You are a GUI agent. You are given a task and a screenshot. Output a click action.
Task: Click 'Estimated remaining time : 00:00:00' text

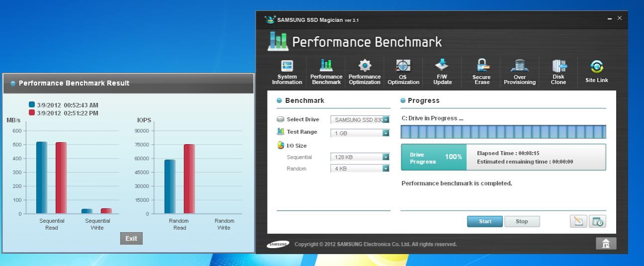tap(525, 162)
